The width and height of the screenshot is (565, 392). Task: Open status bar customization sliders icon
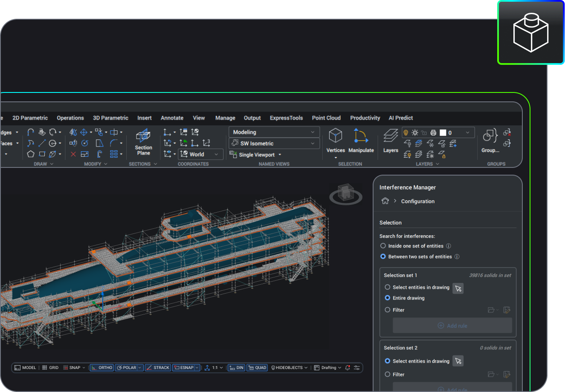[x=357, y=368]
